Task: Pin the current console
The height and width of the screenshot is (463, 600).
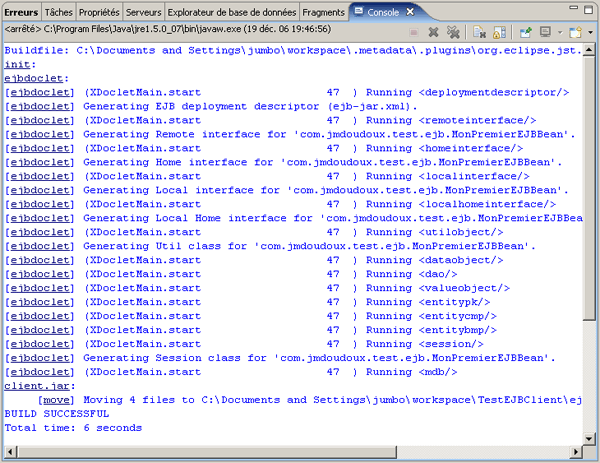Action: [524, 32]
